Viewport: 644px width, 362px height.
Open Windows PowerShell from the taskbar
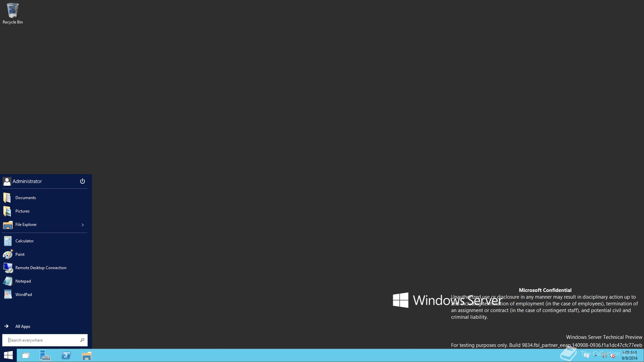tap(66, 356)
